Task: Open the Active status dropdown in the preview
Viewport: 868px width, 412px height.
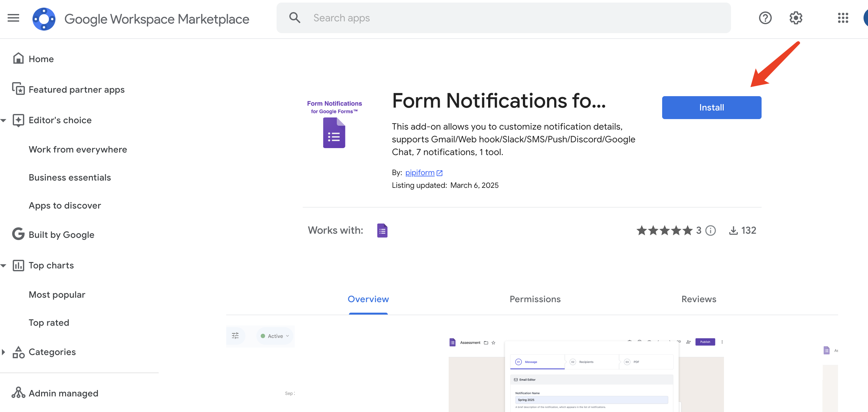Action: coord(275,336)
